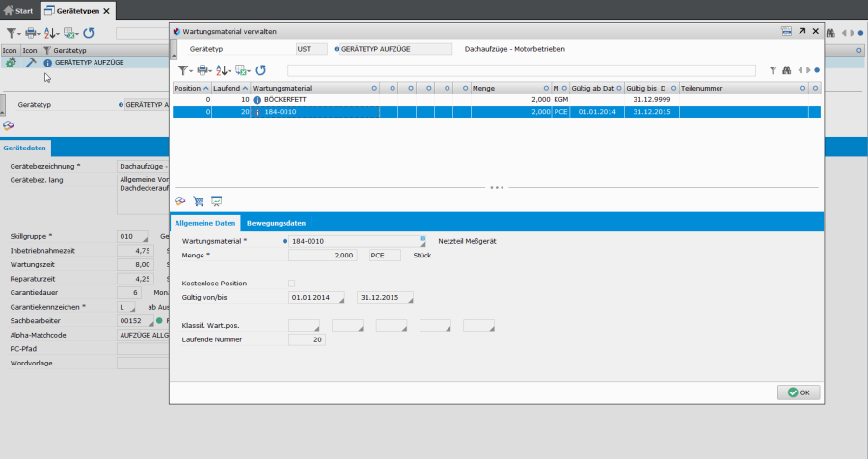Click the printer icon in the dialog toolbar
Screen dimensions: 868x459
tap(203, 70)
